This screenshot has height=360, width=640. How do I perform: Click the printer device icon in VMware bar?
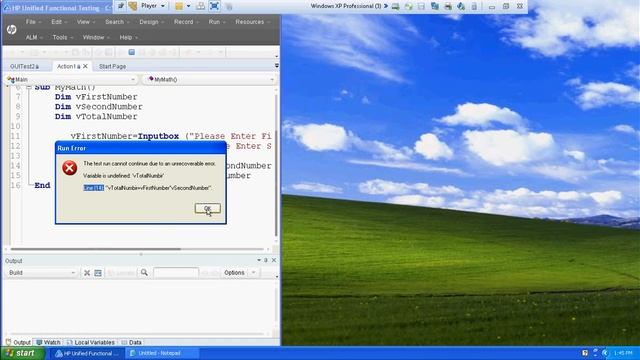click(x=448, y=6)
